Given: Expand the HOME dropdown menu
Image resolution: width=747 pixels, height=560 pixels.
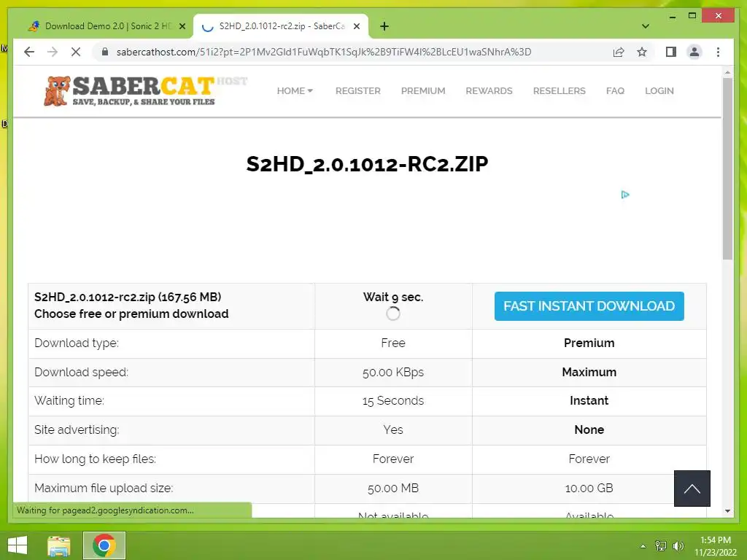Looking at the screenshot, I should 295,90.
